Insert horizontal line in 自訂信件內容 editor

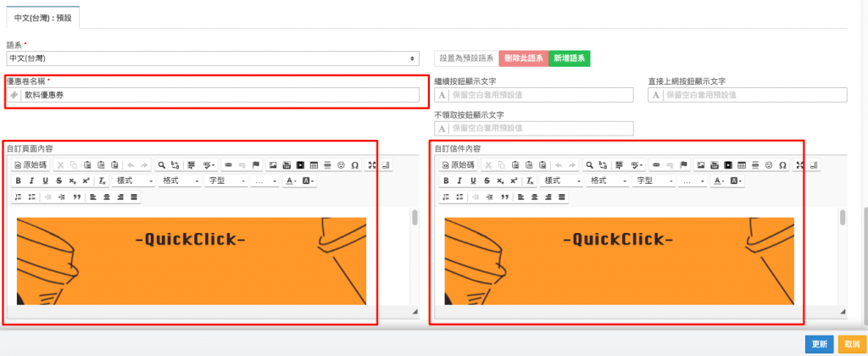point(755,164)
